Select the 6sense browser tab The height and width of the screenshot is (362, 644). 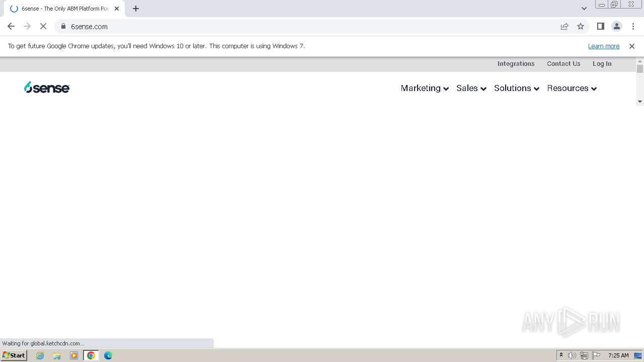coord(64,9)
